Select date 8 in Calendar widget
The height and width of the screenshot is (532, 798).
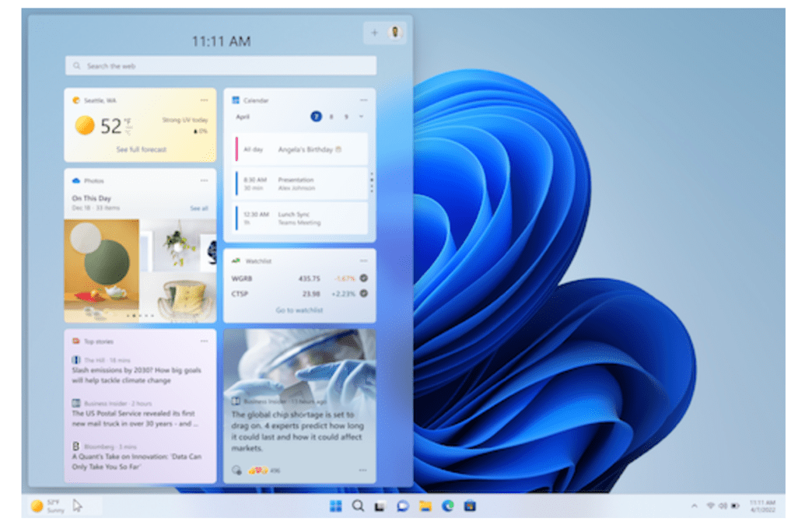[331, 117]
